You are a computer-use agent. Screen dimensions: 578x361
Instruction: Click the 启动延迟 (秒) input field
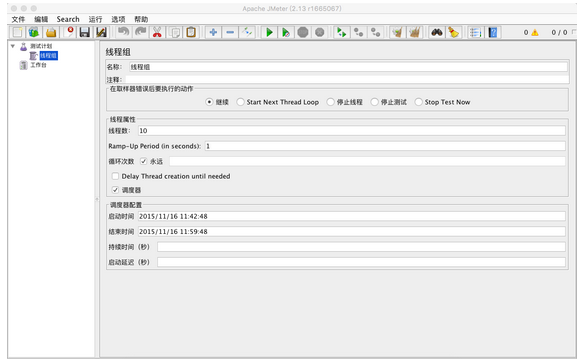pyautogui.click(x=361, y=262)
